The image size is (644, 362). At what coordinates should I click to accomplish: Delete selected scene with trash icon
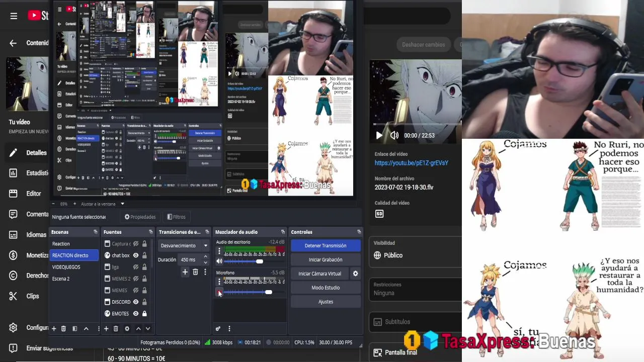[x=63, y=328]
